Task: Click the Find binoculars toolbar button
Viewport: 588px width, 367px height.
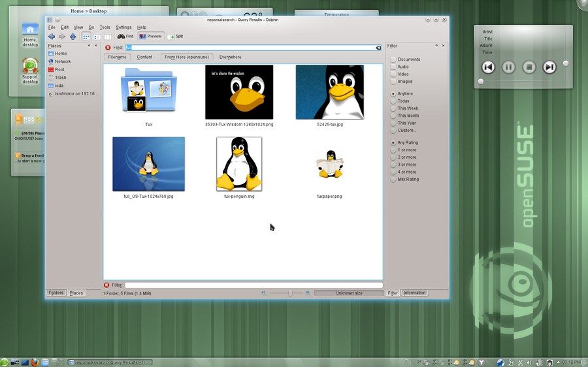Action: [x=125, y=37]
